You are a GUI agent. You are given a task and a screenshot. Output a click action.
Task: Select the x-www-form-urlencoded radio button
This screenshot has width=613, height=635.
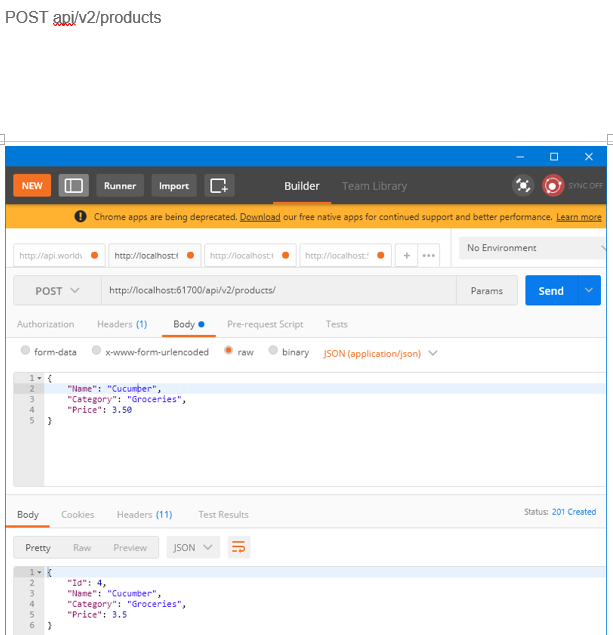[x=96, y=350]
